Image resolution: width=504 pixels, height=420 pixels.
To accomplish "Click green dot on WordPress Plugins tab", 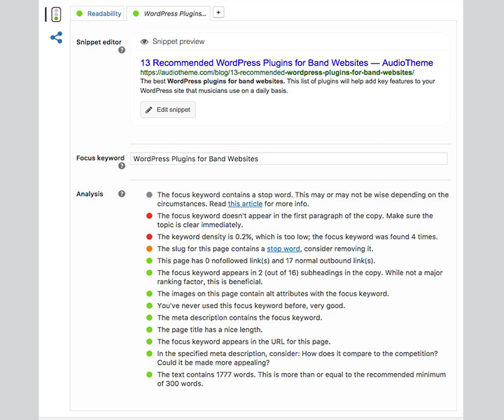I will click(x=136, y=14).
